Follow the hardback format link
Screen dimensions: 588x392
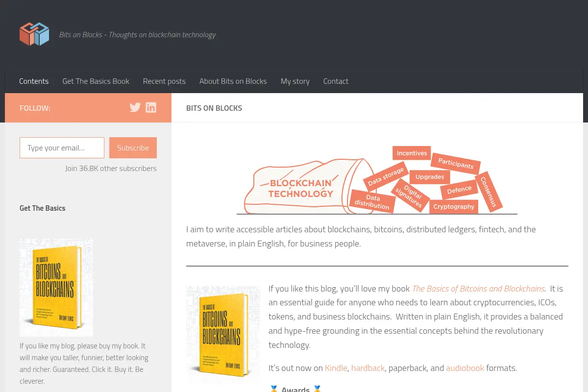click(x=368, y=368)
